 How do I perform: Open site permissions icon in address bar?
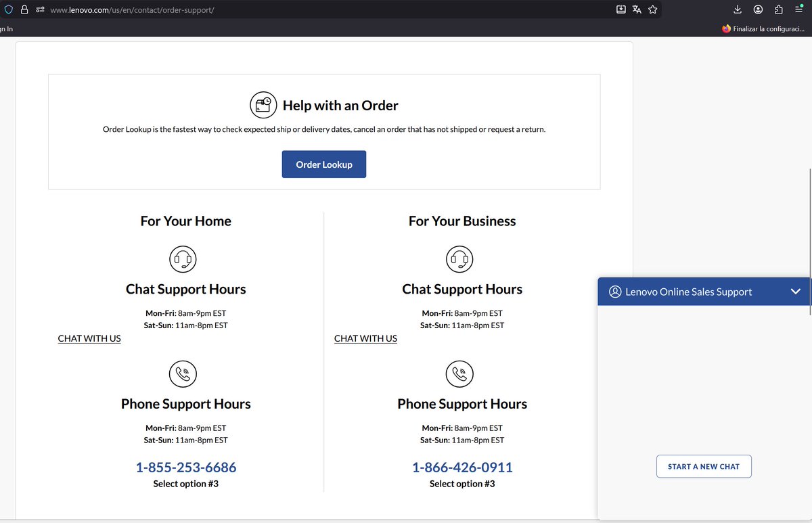[x=40, y=10]
